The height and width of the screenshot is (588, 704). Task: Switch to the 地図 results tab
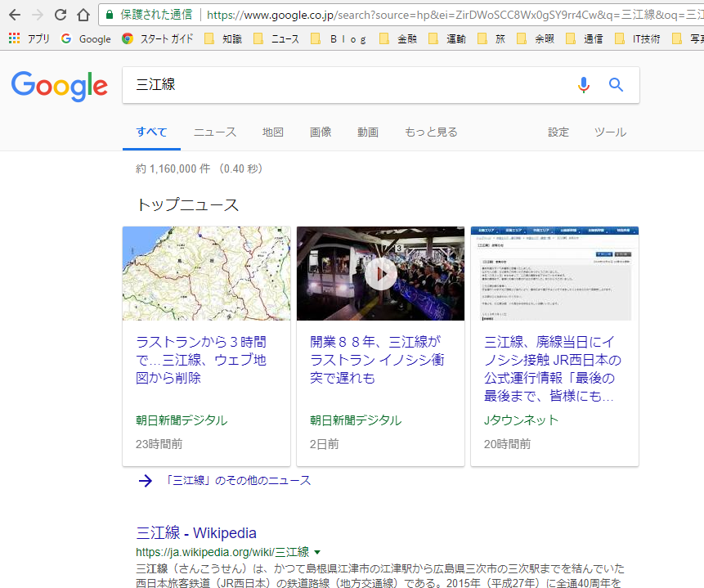(273, 132)
